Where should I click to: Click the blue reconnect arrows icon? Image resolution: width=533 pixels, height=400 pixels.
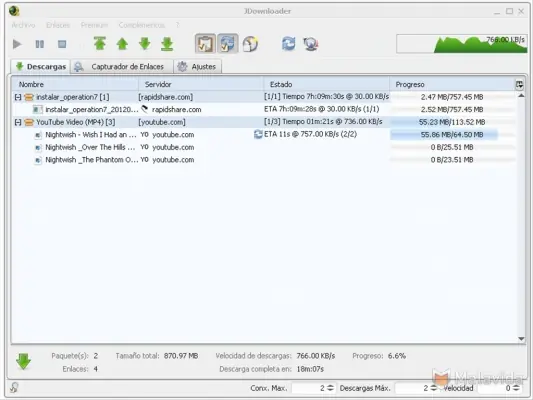point(289,44)
